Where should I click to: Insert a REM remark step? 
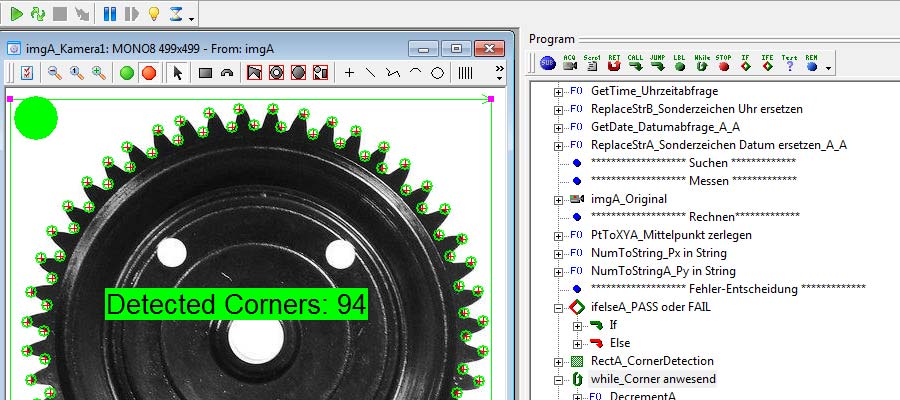coord(811,63)
